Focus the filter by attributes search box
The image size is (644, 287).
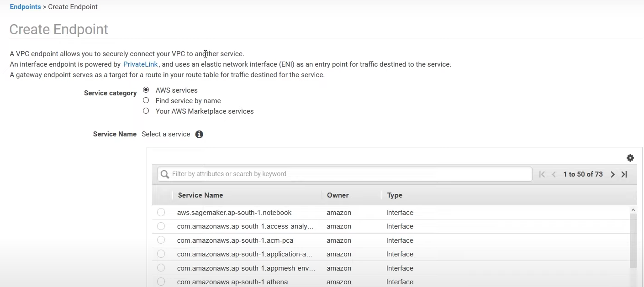click(345, 174)
